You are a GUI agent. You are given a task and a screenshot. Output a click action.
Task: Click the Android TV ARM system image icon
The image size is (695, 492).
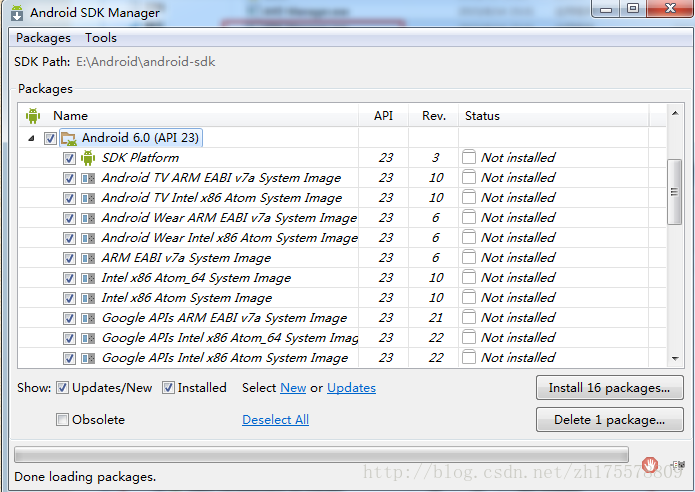coord(88,178)
